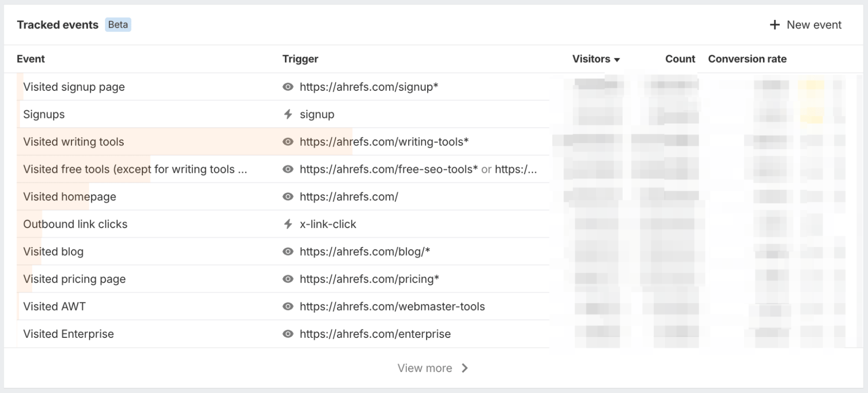Click the Event column header
The image size is (868, 393).
click(31, 59)
